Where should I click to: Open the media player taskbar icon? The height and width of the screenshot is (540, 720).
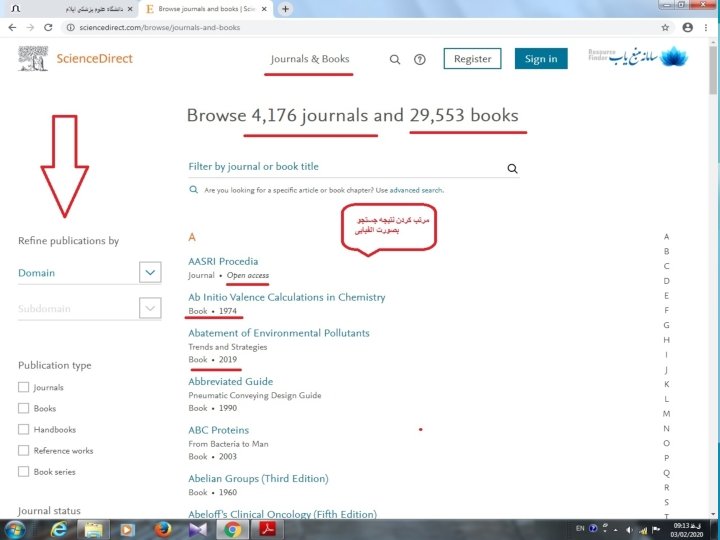[x=127, y=530]
